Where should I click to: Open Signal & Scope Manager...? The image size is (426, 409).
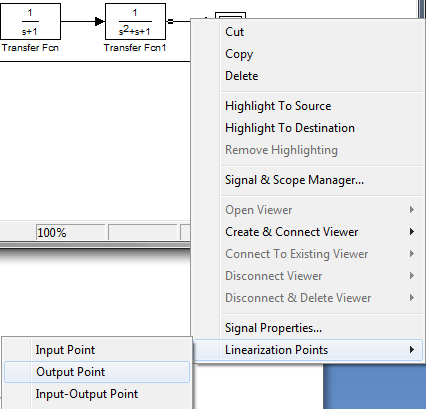294,180
